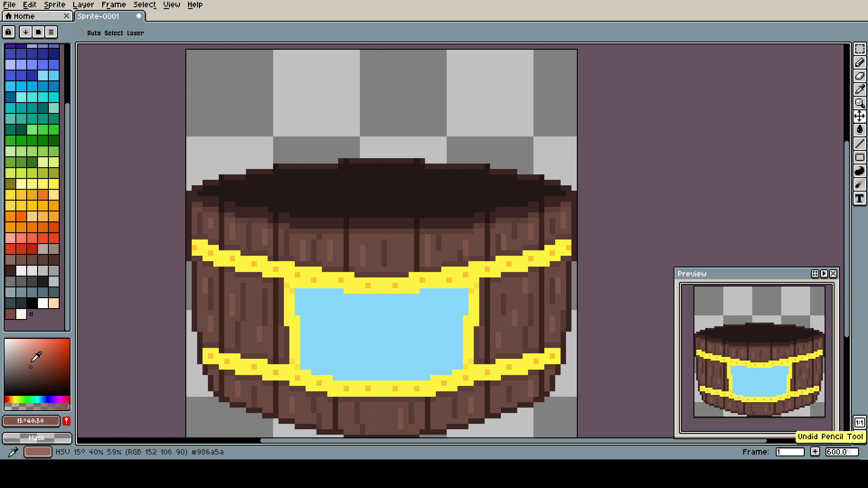Pick a hue on the rainbow slider
This screenshot has width=868, height=488.
click(x=37, y=399)
